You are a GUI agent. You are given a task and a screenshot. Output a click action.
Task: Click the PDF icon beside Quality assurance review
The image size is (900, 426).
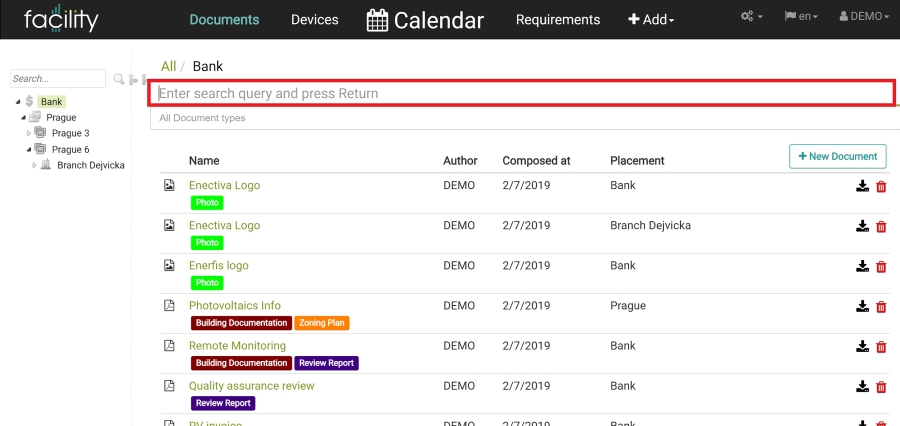[x=169, y=386]
